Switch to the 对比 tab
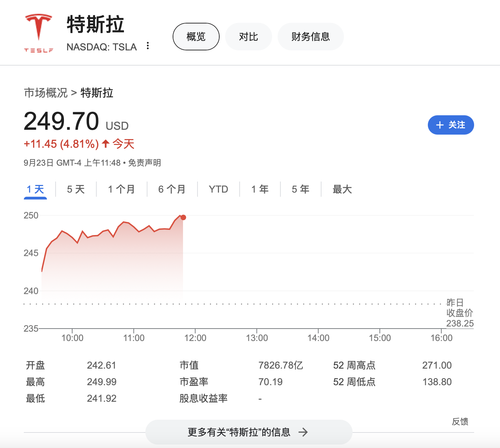This screenshot has height=448, width=500. pyautogui.click(x=248, y=36)
